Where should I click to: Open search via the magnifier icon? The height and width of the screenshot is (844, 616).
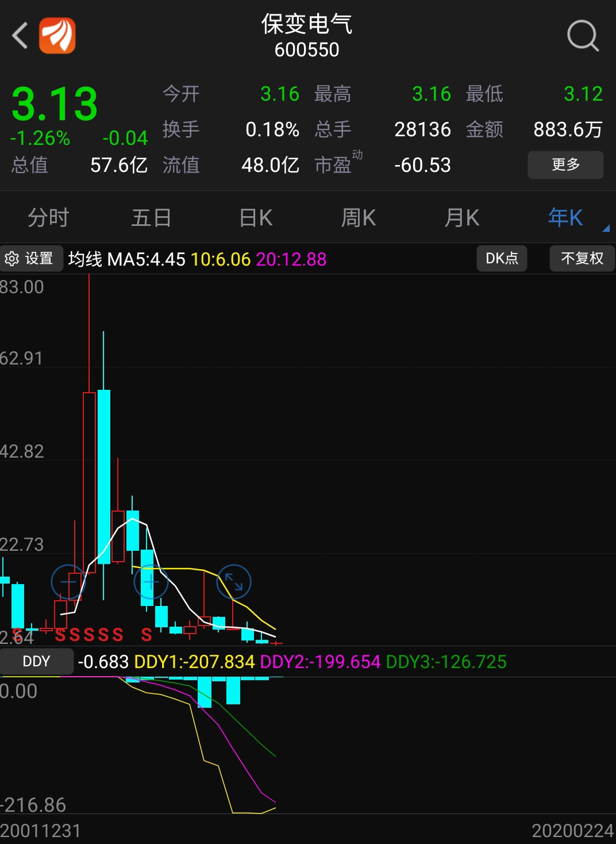(x=582, y=36)
